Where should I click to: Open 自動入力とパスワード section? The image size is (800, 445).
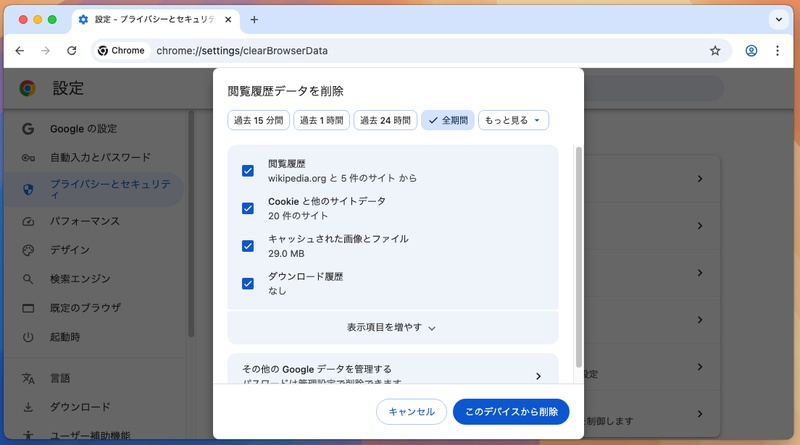coord(100,157)
